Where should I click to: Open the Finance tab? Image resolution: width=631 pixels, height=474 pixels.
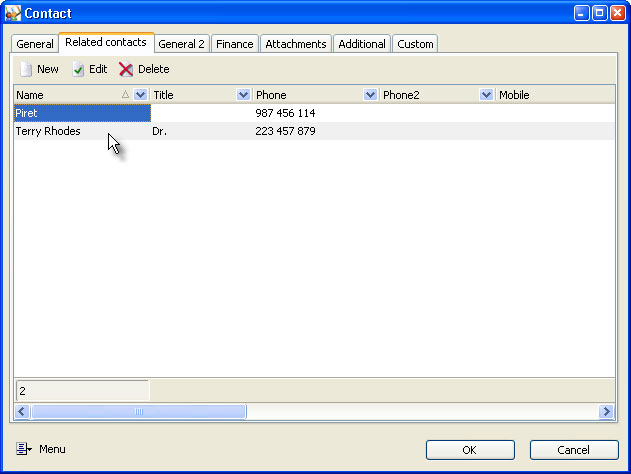pos(235,44)
